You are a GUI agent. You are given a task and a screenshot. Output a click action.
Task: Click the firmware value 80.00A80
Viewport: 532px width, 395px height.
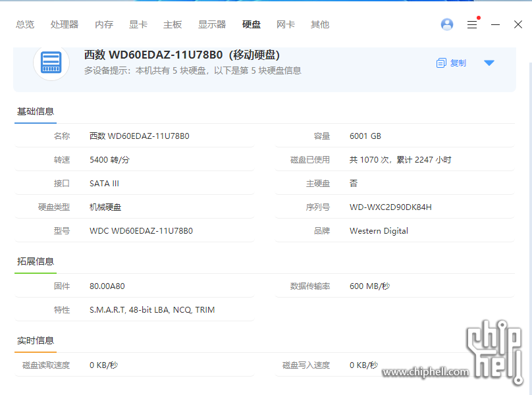tap(107, 286)
